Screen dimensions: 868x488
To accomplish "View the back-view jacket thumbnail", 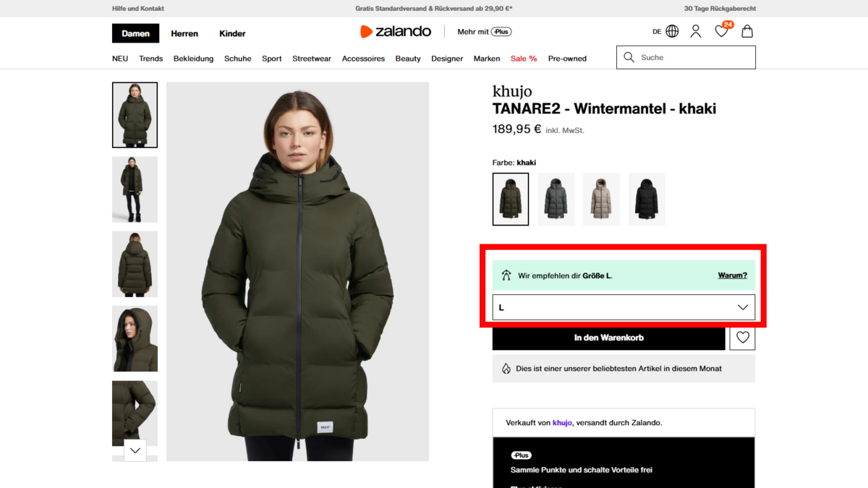I will click(135, 264).
